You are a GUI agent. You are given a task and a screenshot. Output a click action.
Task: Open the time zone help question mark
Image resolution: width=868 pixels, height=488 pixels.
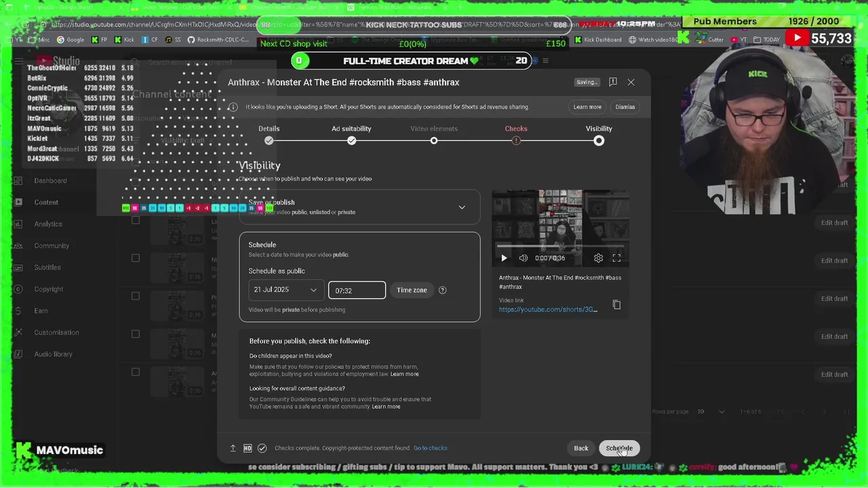pyautogui.click(x=442, y=290)
